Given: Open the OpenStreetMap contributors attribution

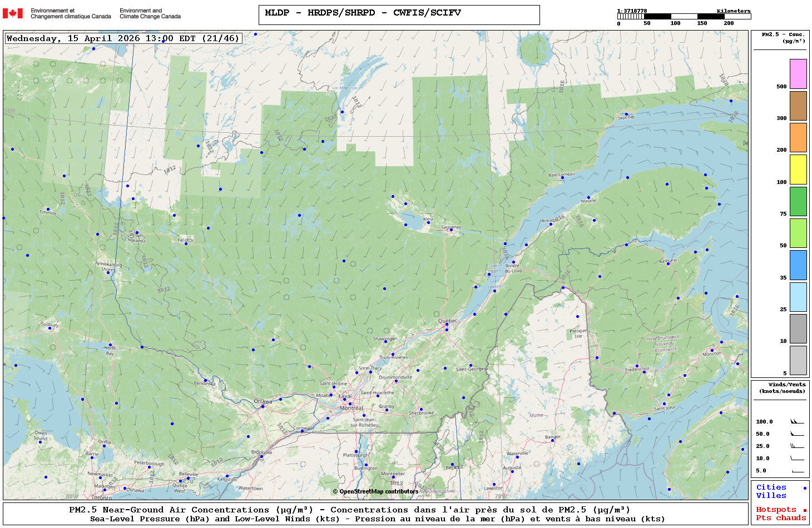Looking at the screenshot, I should pos(375,491).
